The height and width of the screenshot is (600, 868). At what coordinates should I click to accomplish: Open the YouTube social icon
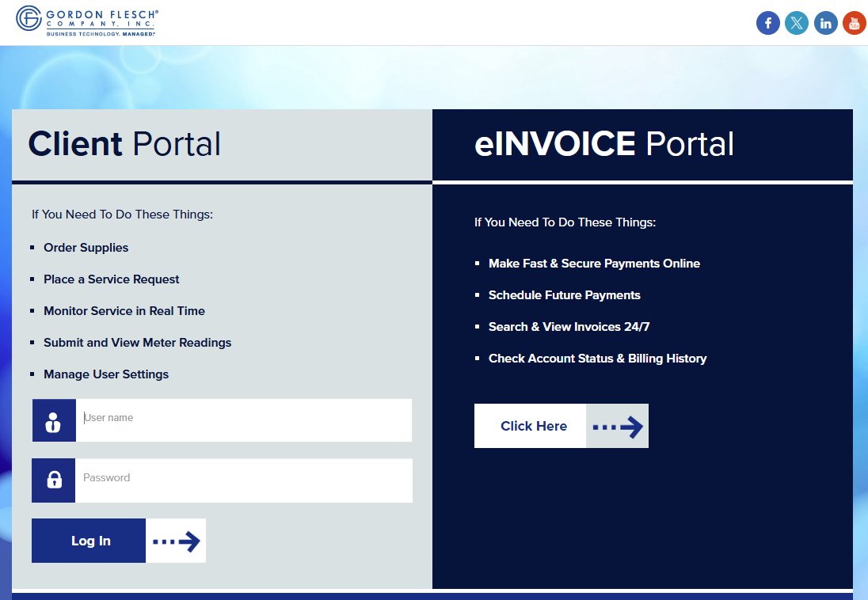(855, 23)
